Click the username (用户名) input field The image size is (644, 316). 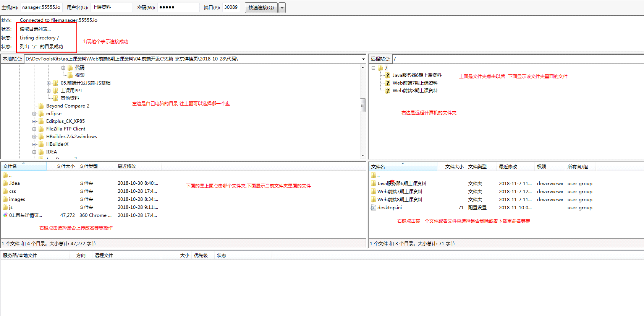(x=112, y=7)
